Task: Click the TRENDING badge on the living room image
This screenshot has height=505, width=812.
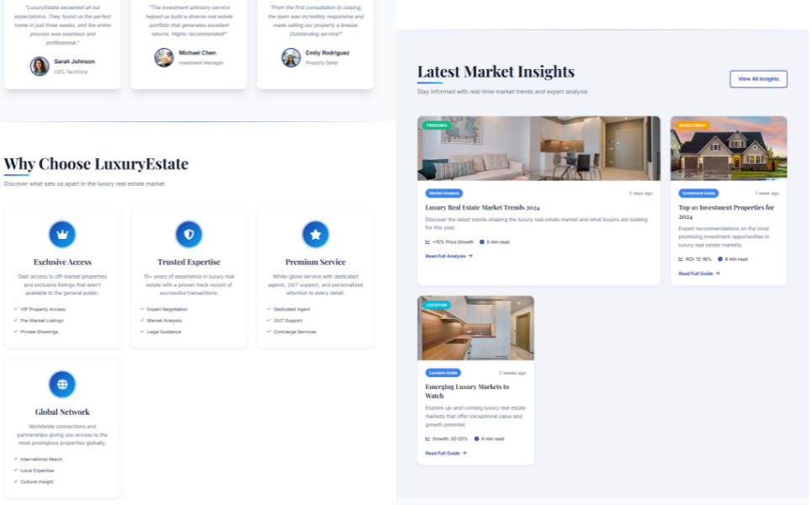Action: click(437, 125)
